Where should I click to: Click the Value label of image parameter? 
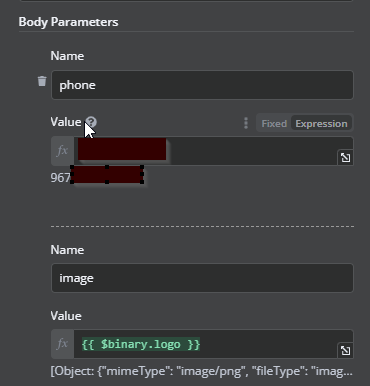[x=66, y=316]
